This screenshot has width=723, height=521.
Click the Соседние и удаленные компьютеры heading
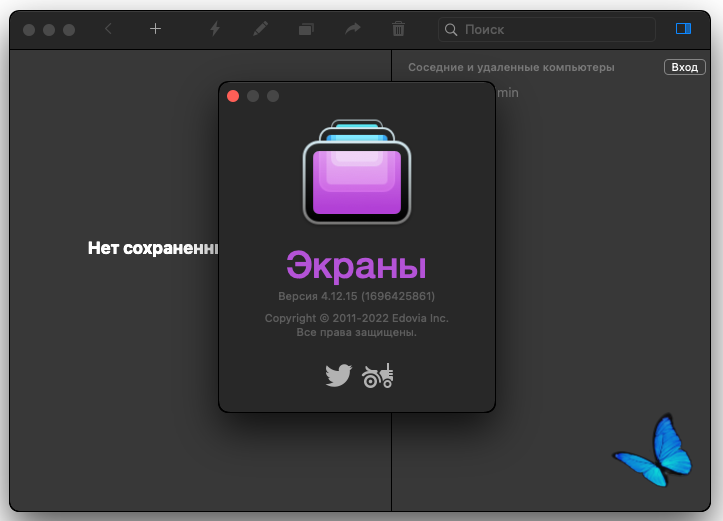tap(511, 67)
